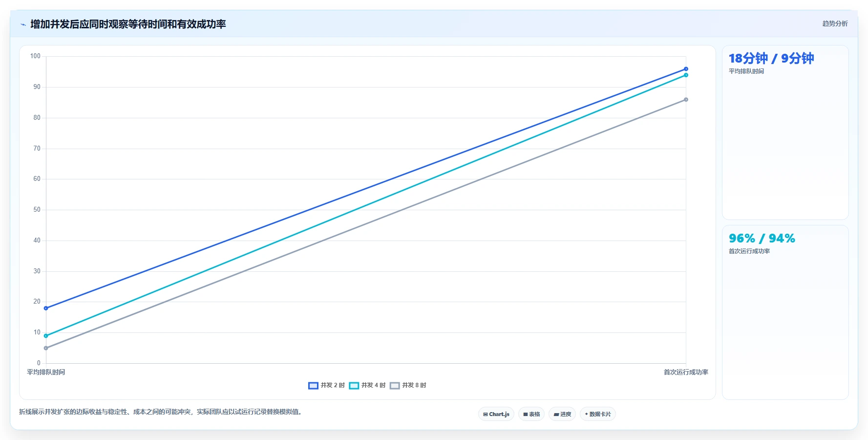The width and height of the screenshot is (868, 440).
Task: Click the 首次运行成功率 x-axis label
Action: click(686, 372)
